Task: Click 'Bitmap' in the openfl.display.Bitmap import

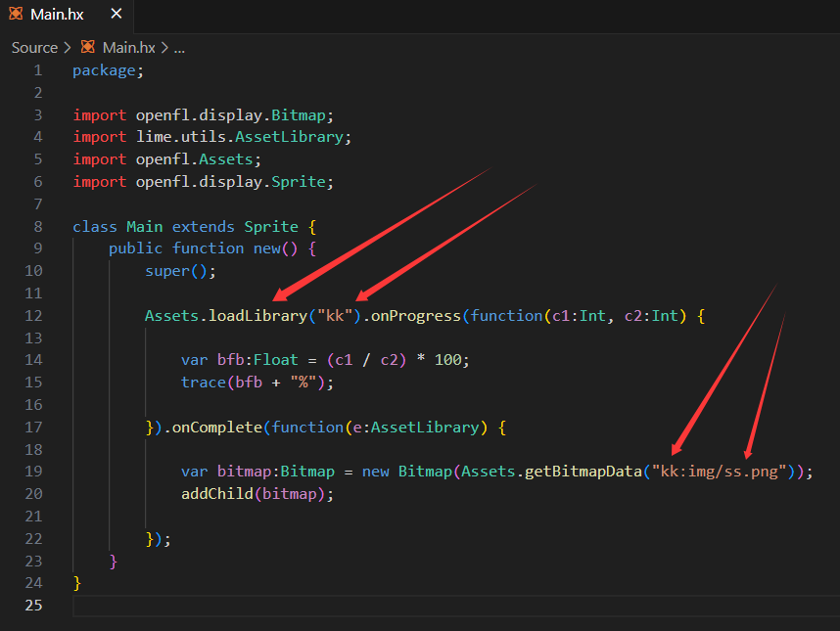Action: tap(299, 115)
